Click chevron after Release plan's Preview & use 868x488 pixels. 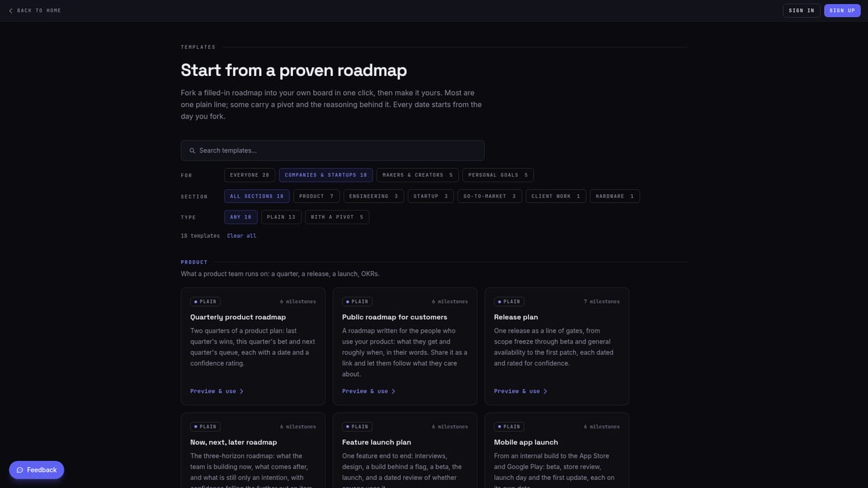(x=545, y=391)
